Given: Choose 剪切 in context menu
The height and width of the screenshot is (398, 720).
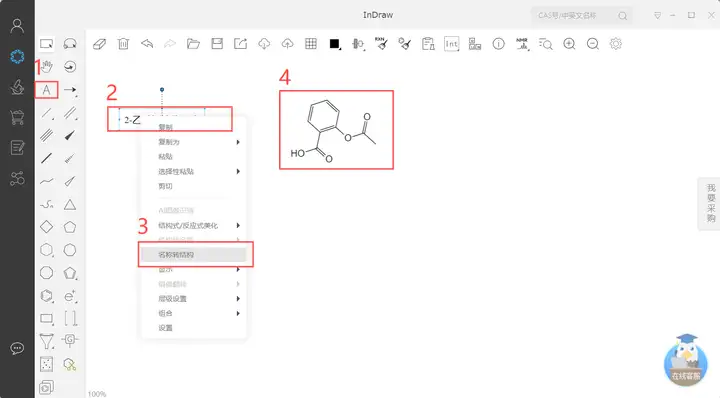Looking at the screenshot, I should pyautogui.click(x=165, y=186).
